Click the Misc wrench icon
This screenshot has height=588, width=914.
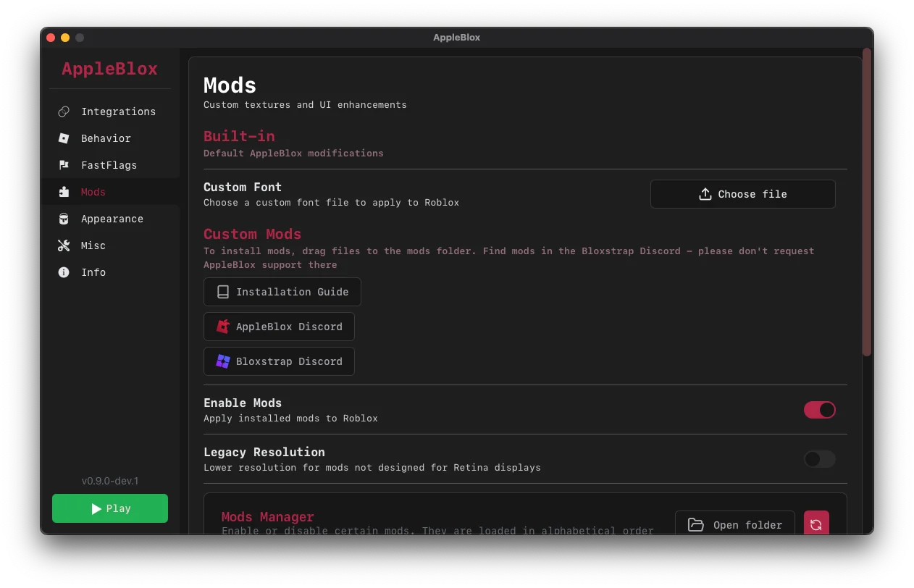tap(64, 245)
